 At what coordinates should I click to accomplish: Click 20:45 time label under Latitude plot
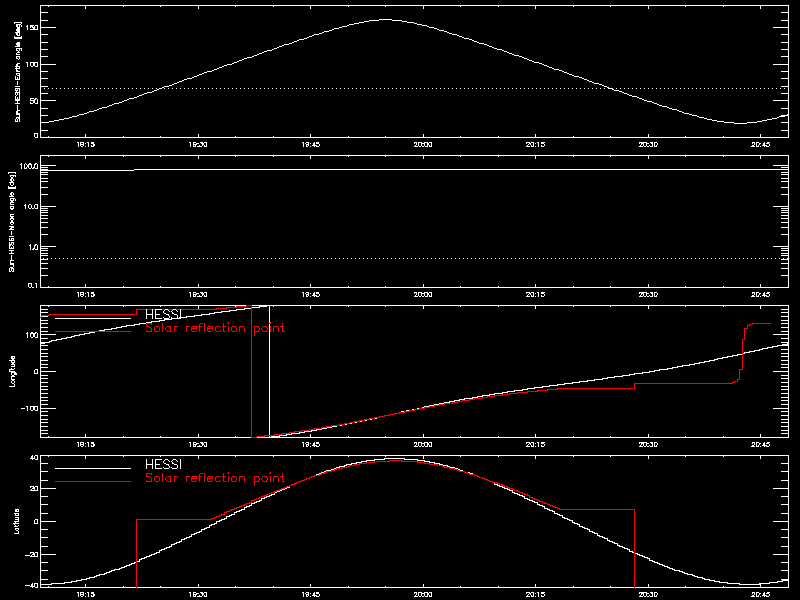[761, 594]
